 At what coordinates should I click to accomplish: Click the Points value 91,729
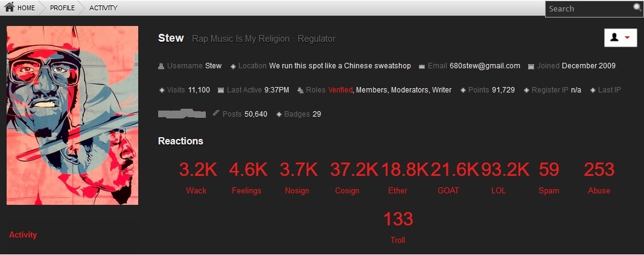point(503,89)
